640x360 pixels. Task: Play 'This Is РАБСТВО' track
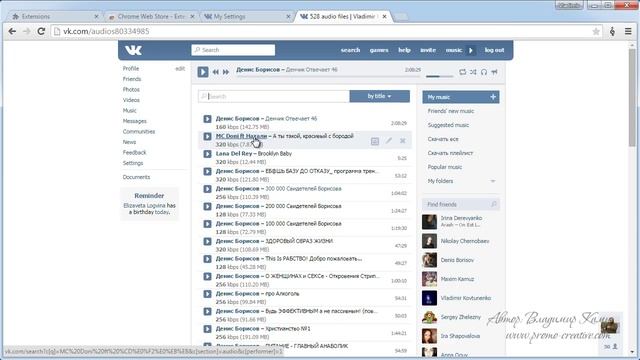[x=207, y=259]
